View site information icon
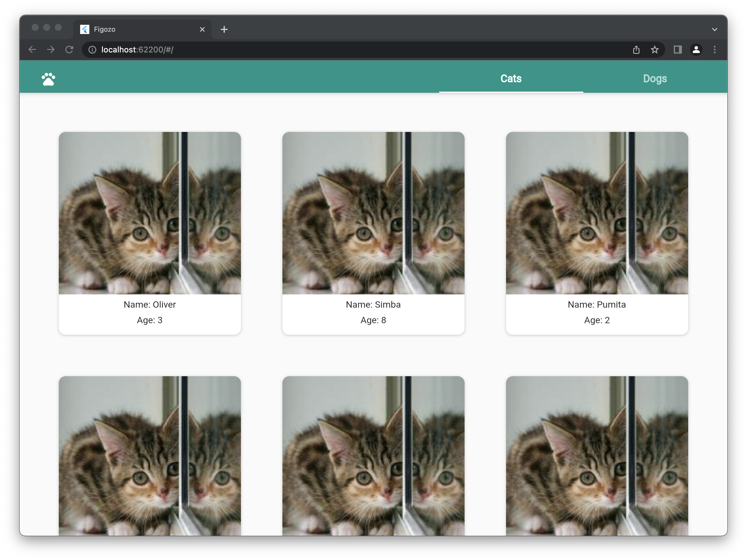This screenshot has width=747, height=560. tap(92, 50)
